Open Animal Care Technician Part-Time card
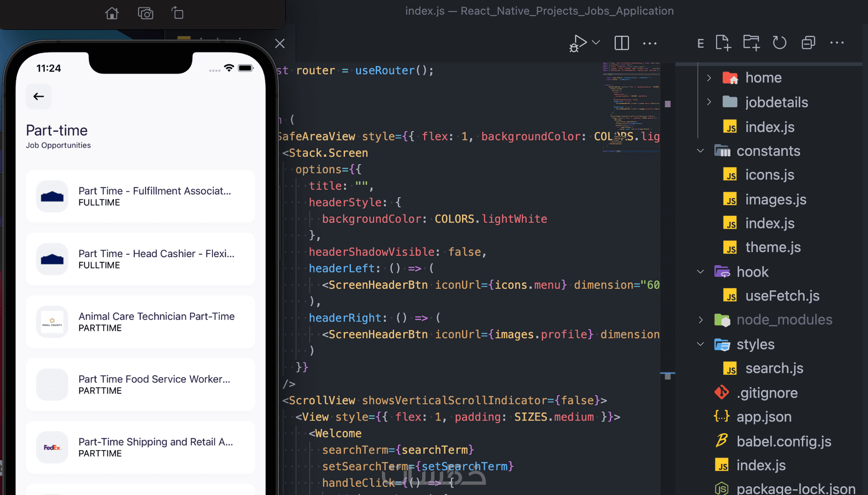 click(140, 322)
